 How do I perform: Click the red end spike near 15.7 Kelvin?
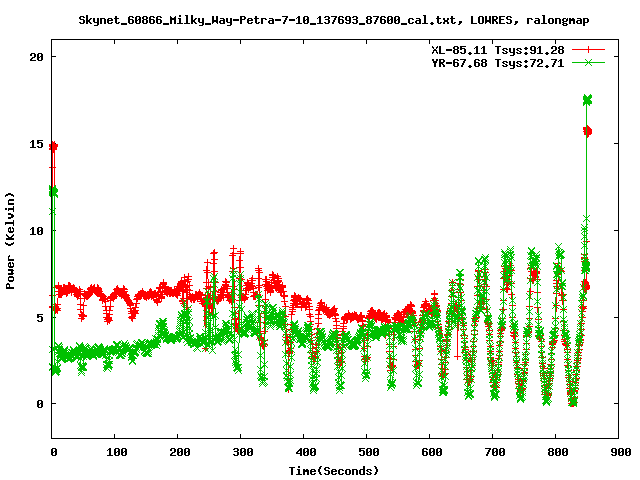587,131
